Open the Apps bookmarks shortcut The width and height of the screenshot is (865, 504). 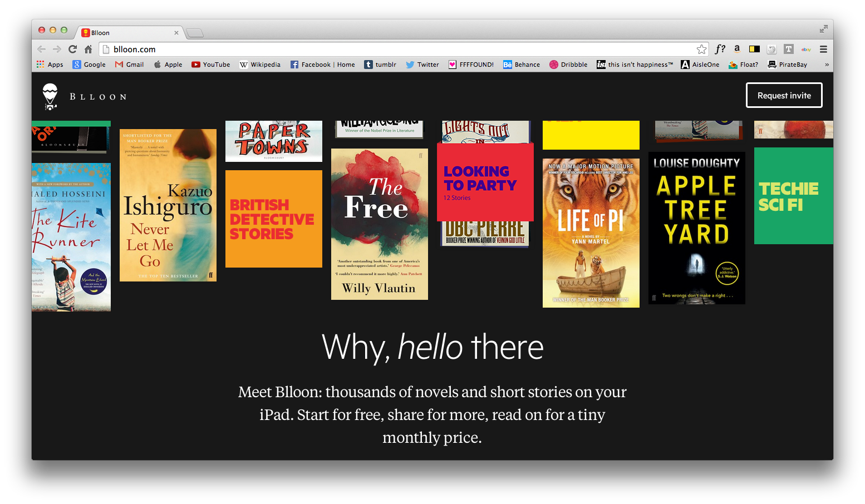tap(50, 65)
